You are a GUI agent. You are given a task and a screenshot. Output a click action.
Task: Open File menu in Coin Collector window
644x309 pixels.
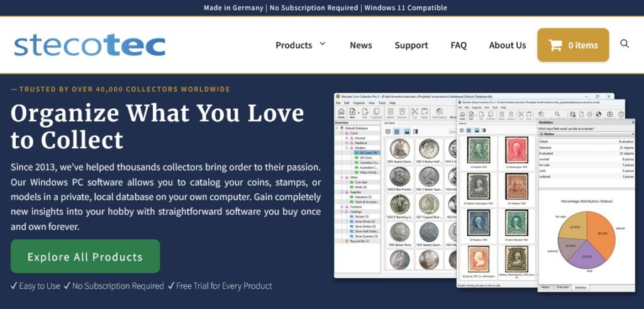[x=338, y=103]
